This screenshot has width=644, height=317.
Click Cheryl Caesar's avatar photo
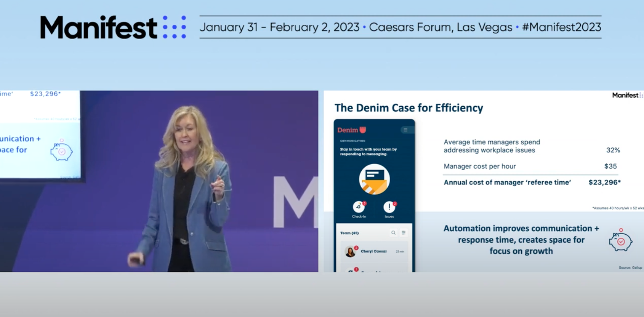350,252
